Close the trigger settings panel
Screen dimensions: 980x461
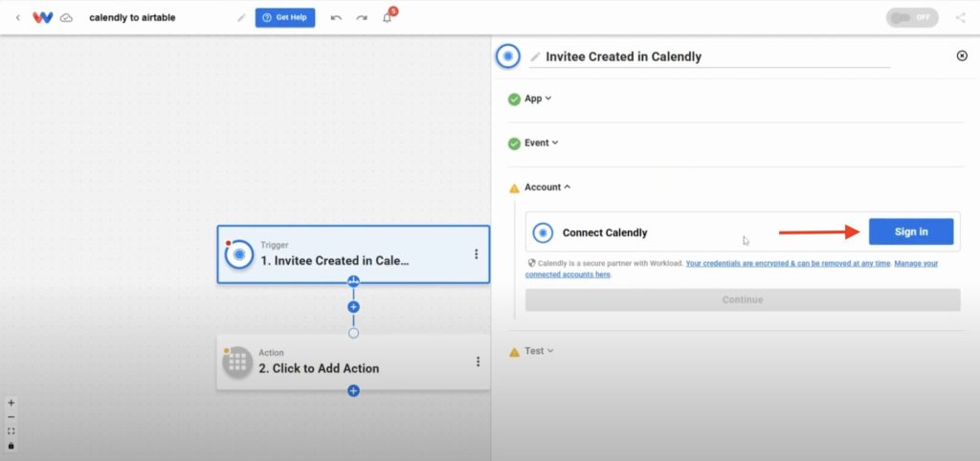click(x=962, y=55)
